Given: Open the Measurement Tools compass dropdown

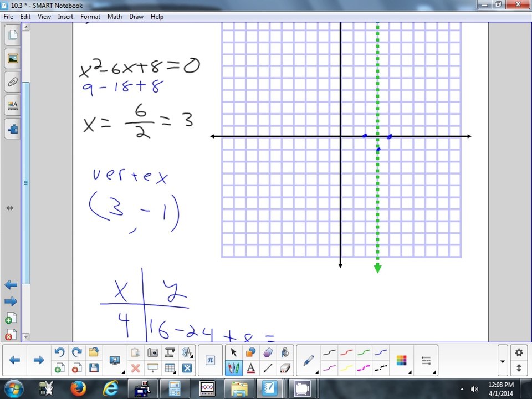Looking at the screenshot, I should click(187, 352).
